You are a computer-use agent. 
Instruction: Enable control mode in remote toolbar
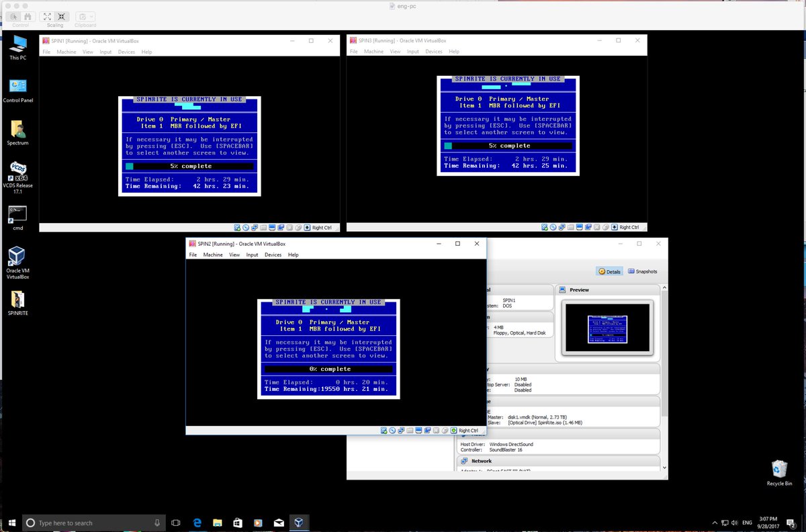click(14, 16)
